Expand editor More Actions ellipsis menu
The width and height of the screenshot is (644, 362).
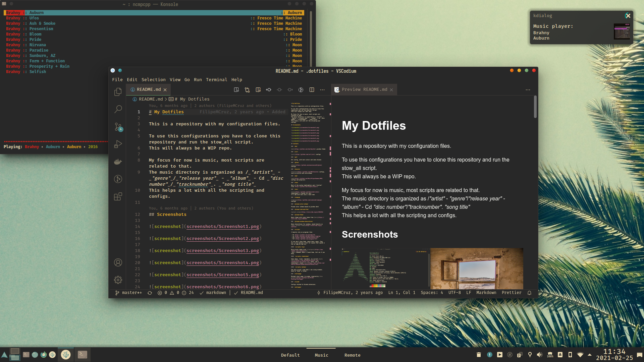point(322,90)
